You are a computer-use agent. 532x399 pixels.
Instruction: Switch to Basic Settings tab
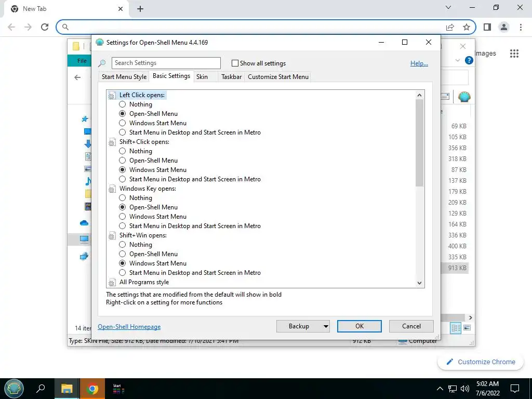point(171,76)
